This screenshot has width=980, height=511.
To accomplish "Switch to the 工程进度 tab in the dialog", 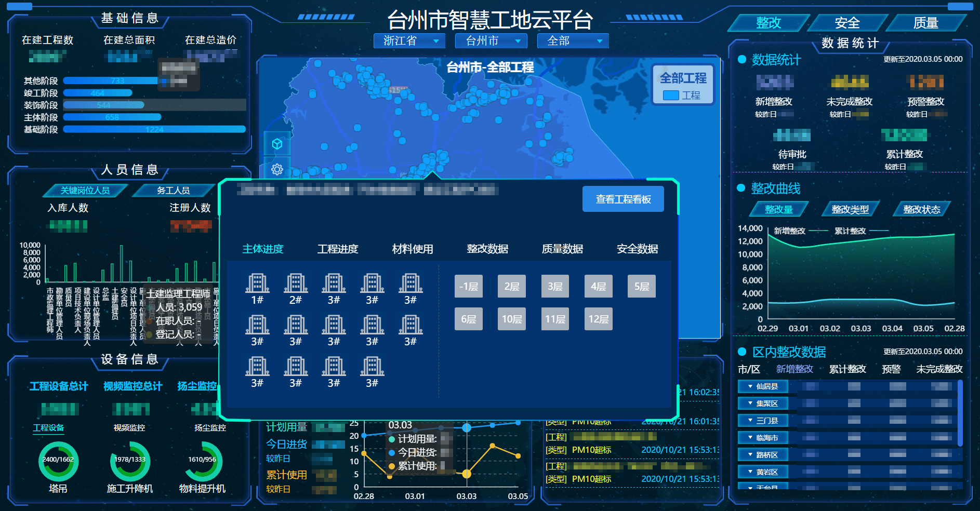I will pyautogui.click(x=338, y=249).
